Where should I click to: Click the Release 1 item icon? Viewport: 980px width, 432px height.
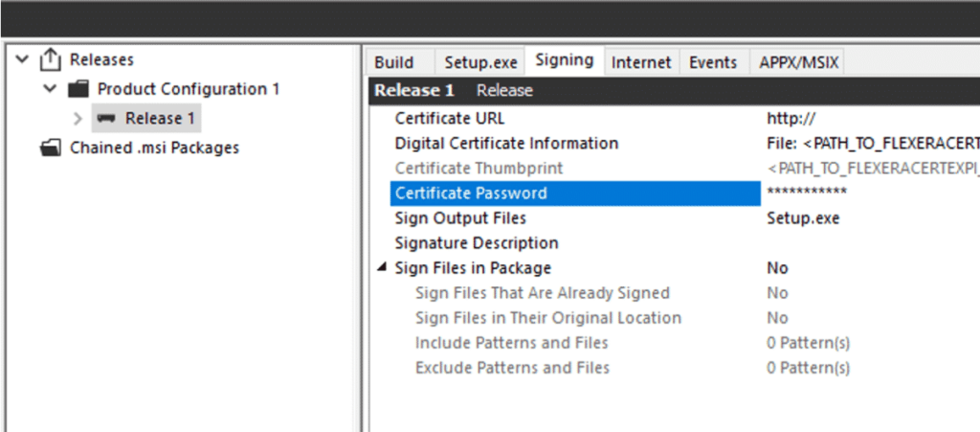[107, 118]
